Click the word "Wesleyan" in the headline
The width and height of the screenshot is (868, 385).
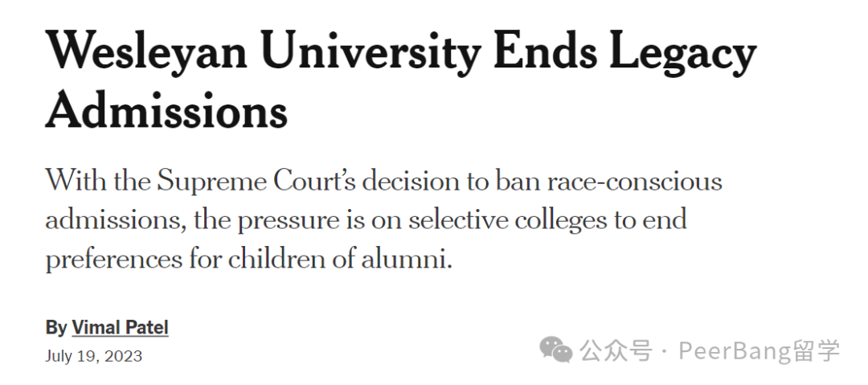[x=147, y=53]
